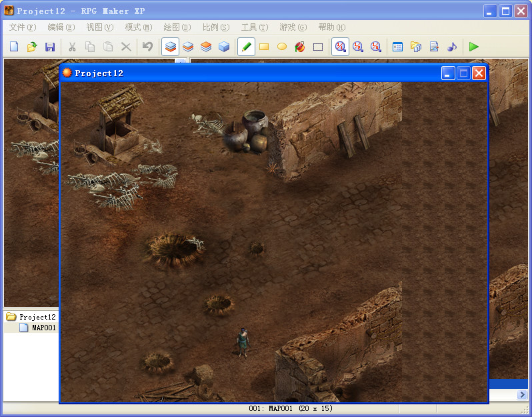Select MAP001 in the map tree
The height and width of the screenshot is (417, 532).
[44, 328]
